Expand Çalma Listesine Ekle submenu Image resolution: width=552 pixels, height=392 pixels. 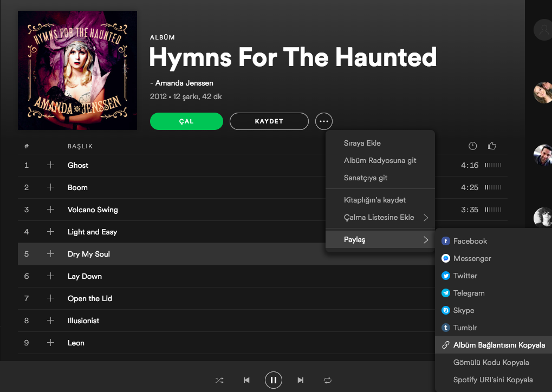(x=426, y=218)
